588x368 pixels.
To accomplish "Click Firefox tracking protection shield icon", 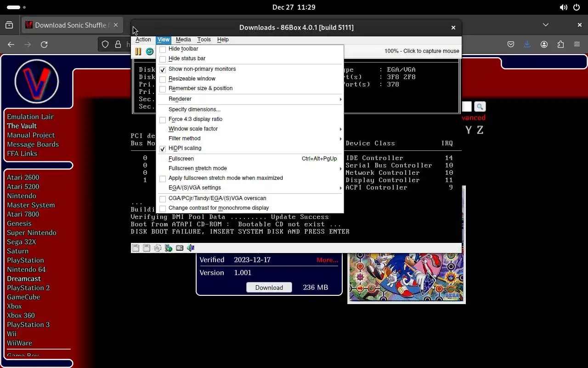I will point(105,44).
